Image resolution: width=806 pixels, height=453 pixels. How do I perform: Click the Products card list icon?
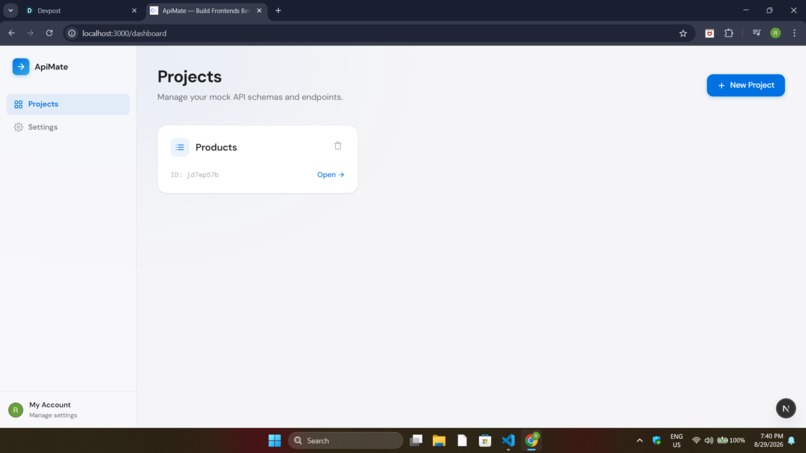180,148
